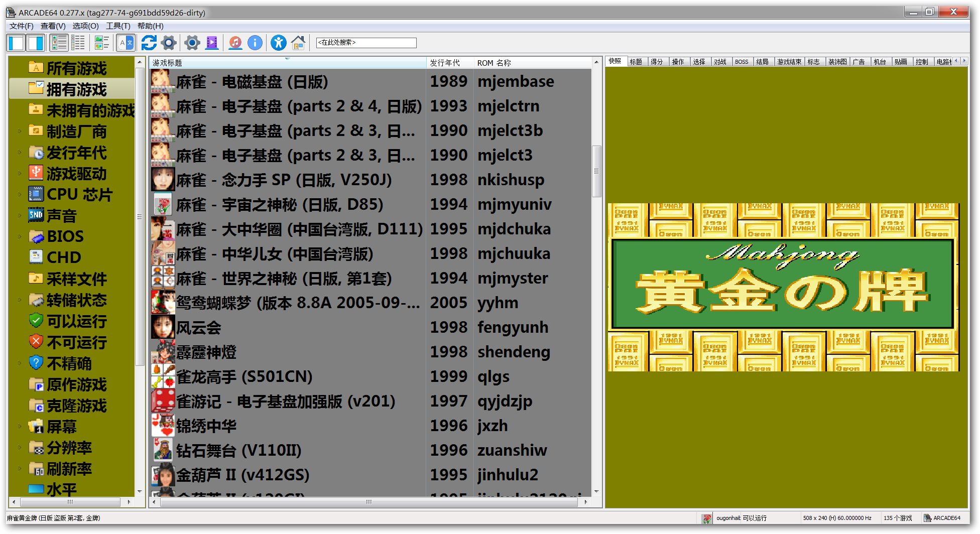Focus the 在此处搜索 search box
This screenshot has height=534, width=980.
(366, 43)
